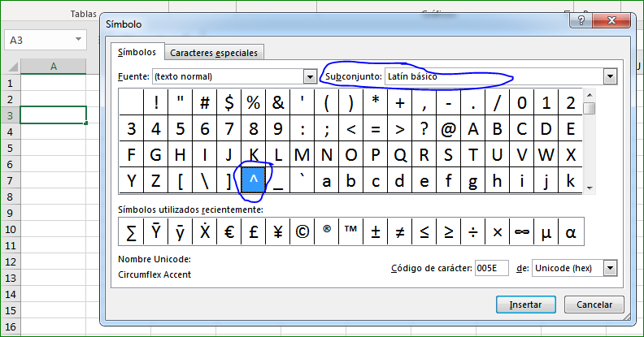Viewport: 644px width, 337px height.
Task: Click the Cancelar button
Action: [x=594, y=305]
